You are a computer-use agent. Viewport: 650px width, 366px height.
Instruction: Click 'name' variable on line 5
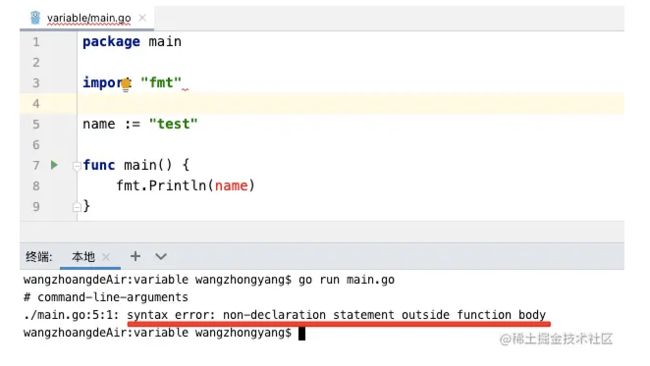[99, 124]
